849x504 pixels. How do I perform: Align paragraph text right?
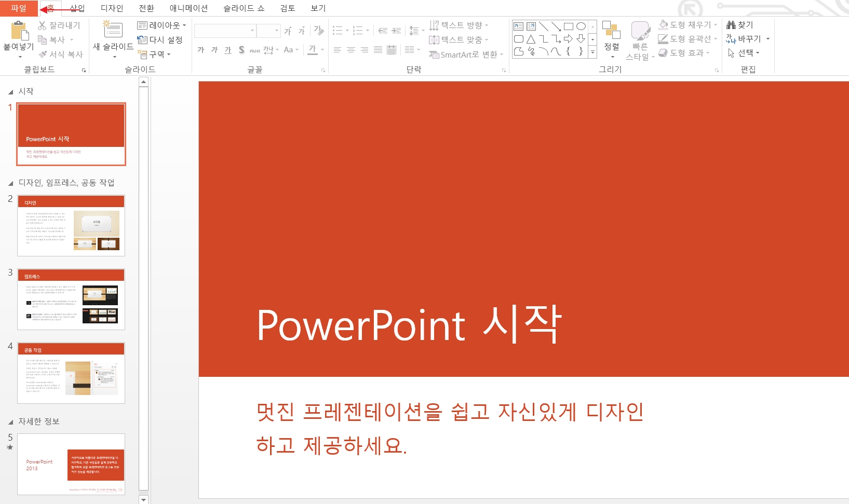click(365, 50)
